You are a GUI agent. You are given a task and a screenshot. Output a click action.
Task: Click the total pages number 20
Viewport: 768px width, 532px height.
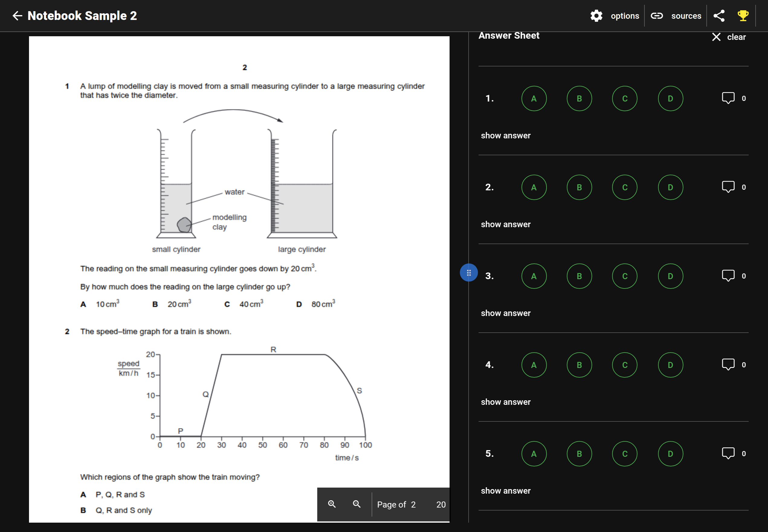coord(441,504)
